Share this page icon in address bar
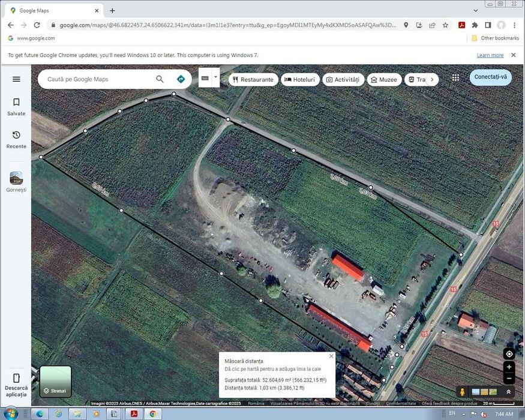Image resolution: width=525 pixels, height=420 pixels. click(432, 25)
